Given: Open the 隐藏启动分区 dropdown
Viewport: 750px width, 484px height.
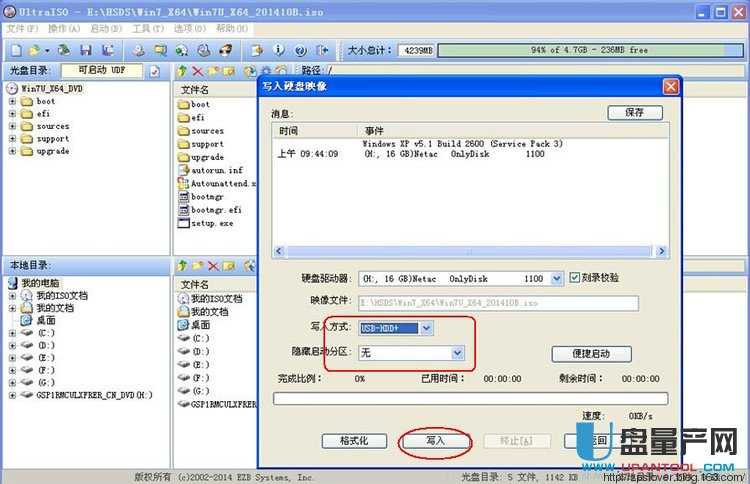Looking at the screenshot, I should click(457, 353).
